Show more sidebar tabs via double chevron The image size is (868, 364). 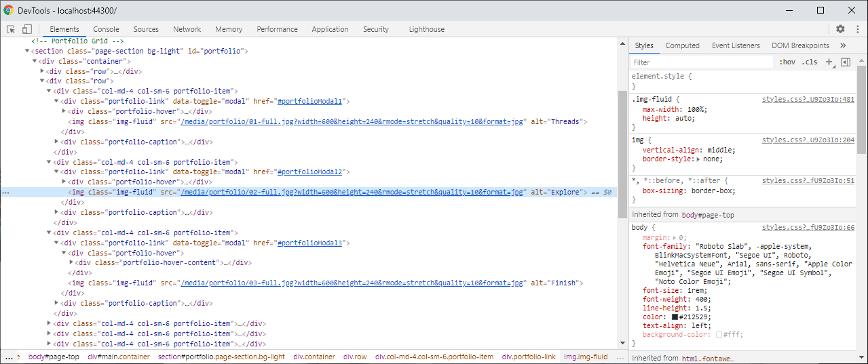[843, 45]
